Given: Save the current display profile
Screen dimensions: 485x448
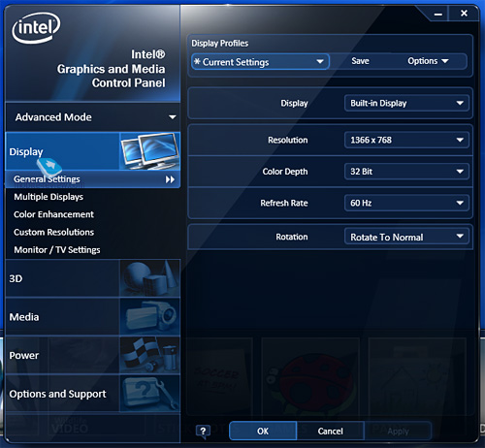Looking at the screenshot, I should (360, 61).
